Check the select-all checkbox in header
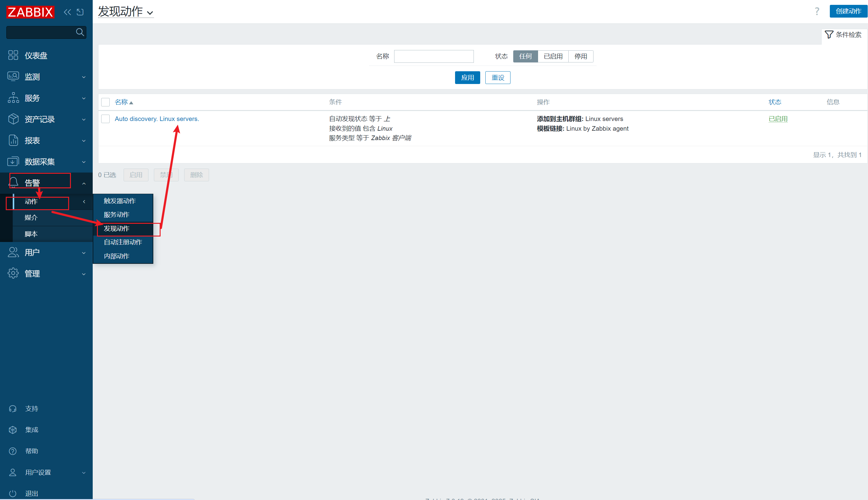868x500 pixels. coord(105,102)
